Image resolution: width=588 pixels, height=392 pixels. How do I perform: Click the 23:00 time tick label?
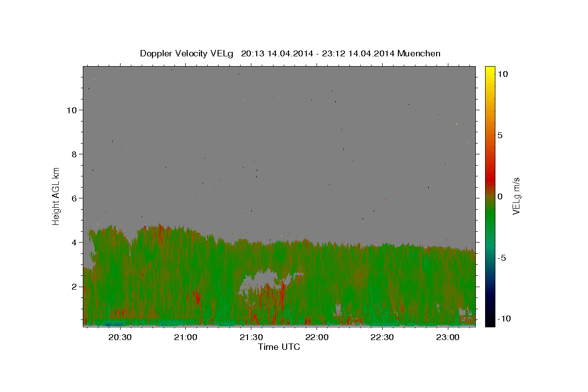click(x=448, y=337)
